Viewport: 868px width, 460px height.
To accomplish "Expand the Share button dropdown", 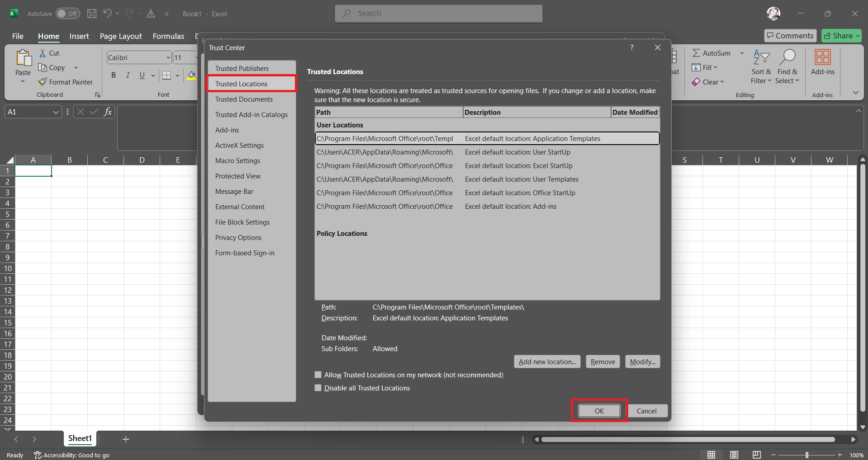I will [858, 36].
